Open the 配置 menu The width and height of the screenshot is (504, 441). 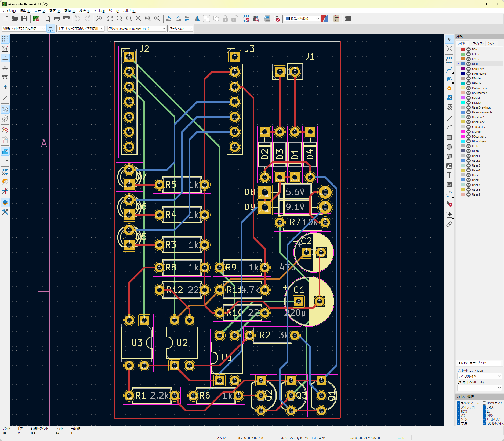(x=55, y=11)
